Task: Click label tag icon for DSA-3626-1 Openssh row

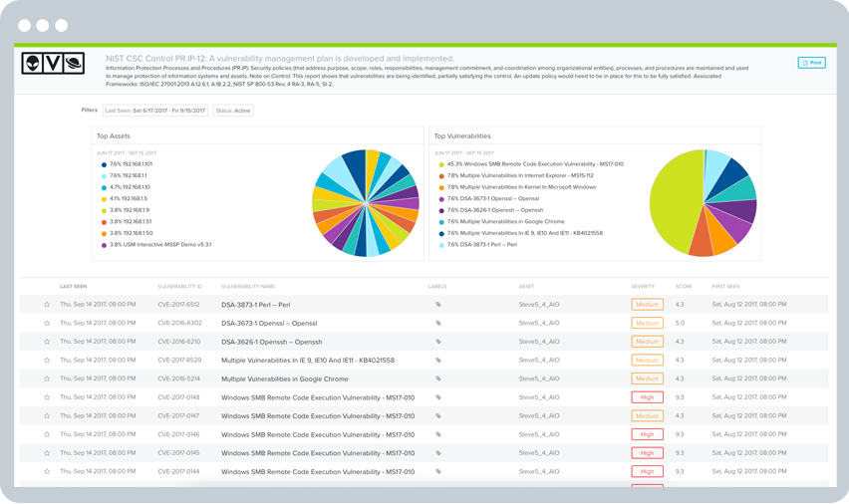Action: tap(437, 342)
